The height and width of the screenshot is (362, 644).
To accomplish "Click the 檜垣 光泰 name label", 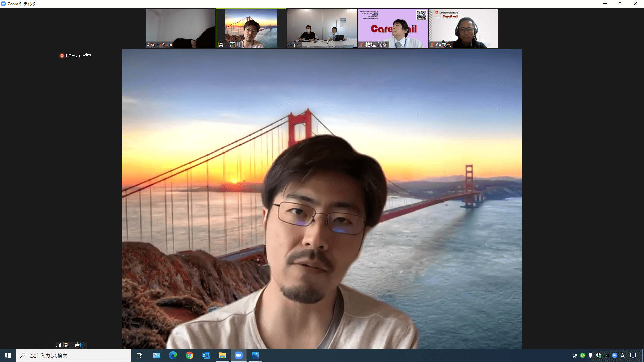I will pos(376,45).
